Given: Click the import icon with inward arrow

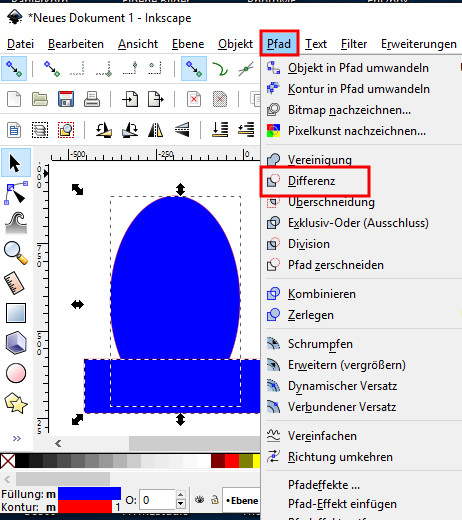Looking at the screenshot, I should coord(130,99).
